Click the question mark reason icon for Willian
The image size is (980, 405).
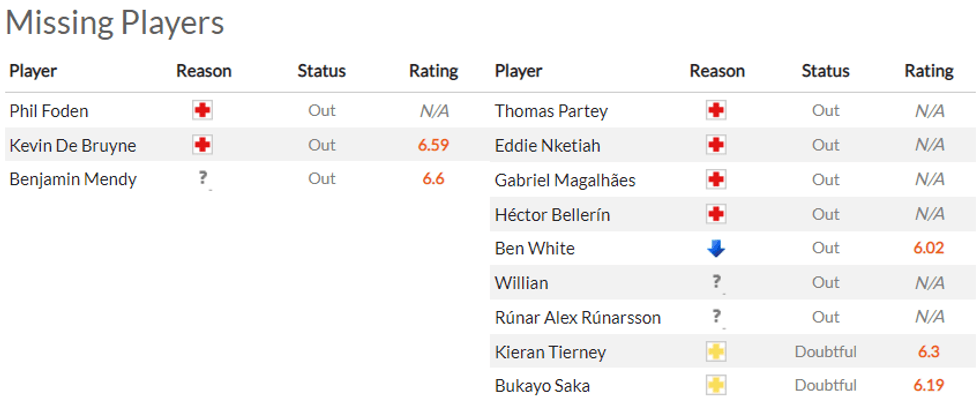(x=716, y=283)
